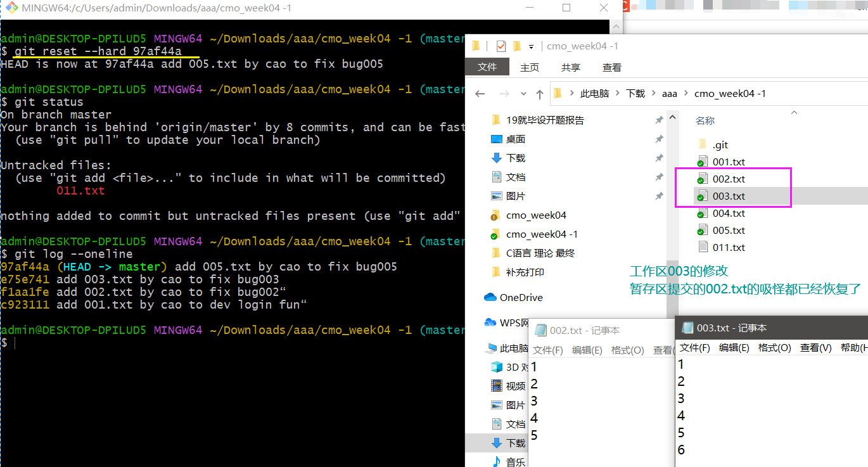The width and height of the screenshot is (868, 467).
Task: Sort by 名称 column header
Action: pos(705,120)
